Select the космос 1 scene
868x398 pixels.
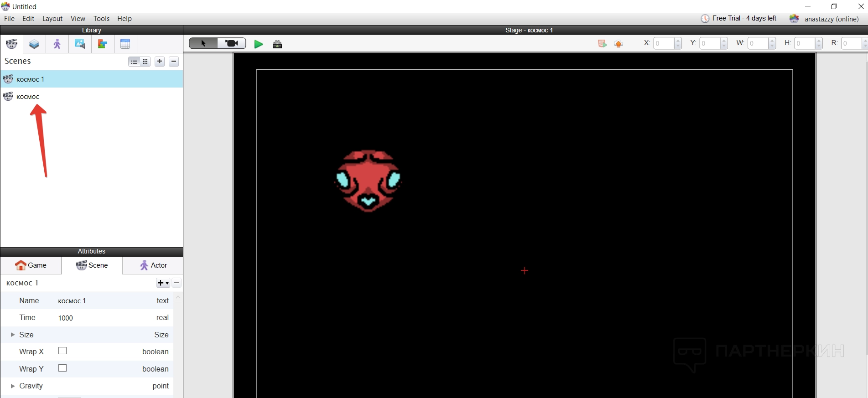[x=92, y=79]
